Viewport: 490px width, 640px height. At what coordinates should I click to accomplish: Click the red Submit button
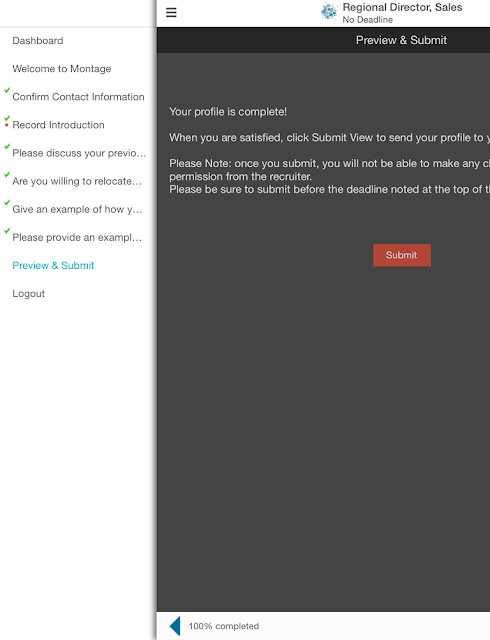click(x=402, y=255)
